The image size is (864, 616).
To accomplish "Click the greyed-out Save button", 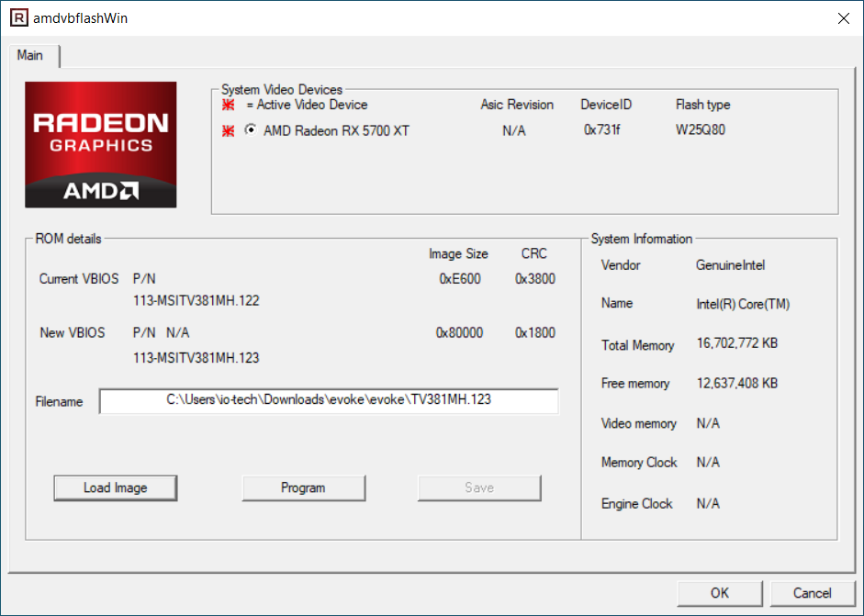I will pyautogui.click(x=479, y=487).
